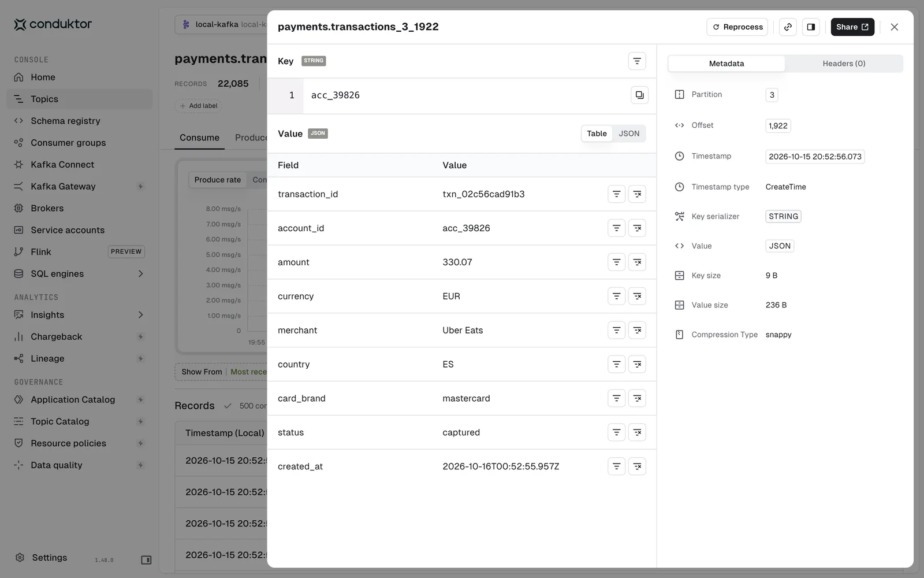Select the Metadata tab
Image resolution: width=924 pixels, height=578 pixels.
726,64
